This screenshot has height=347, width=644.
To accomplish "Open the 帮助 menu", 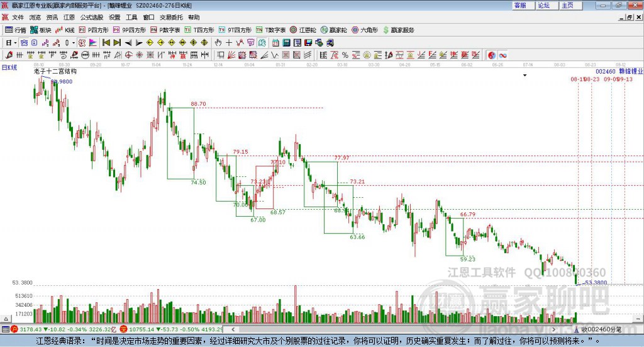I will pos(194,17).
